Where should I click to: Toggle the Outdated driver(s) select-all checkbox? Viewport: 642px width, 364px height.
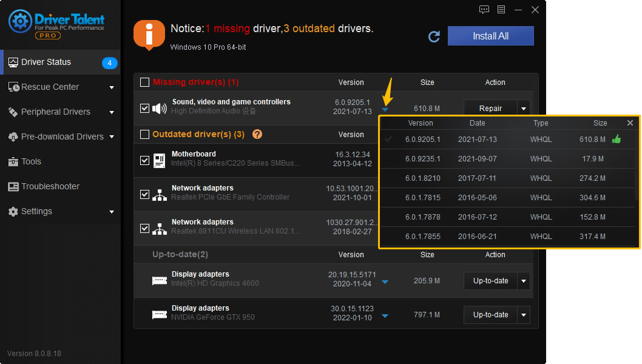tap(144, 134)
